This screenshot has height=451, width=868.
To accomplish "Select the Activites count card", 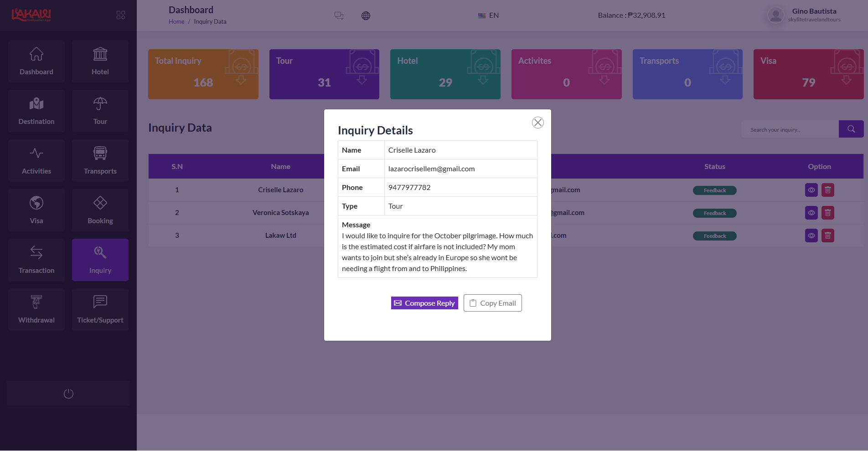I will click(x=567, y=74).
